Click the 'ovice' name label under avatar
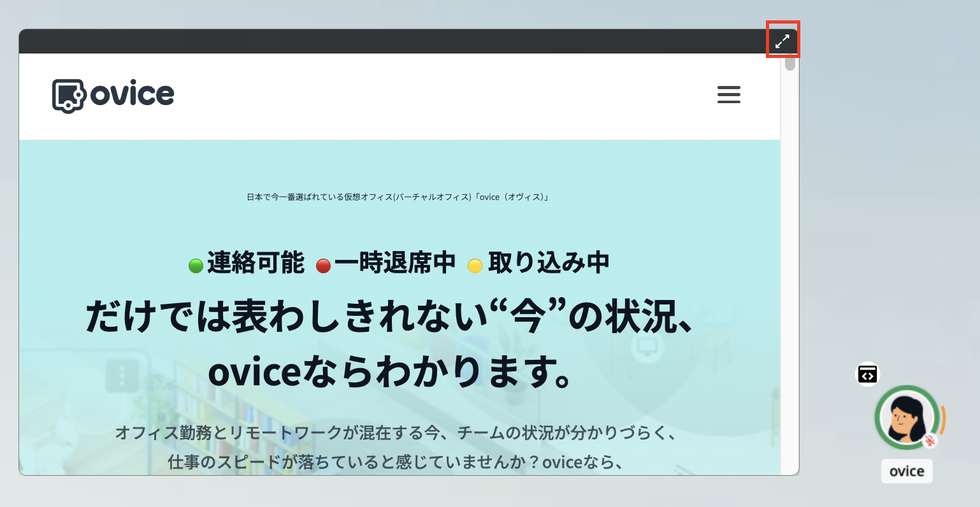 907,471
